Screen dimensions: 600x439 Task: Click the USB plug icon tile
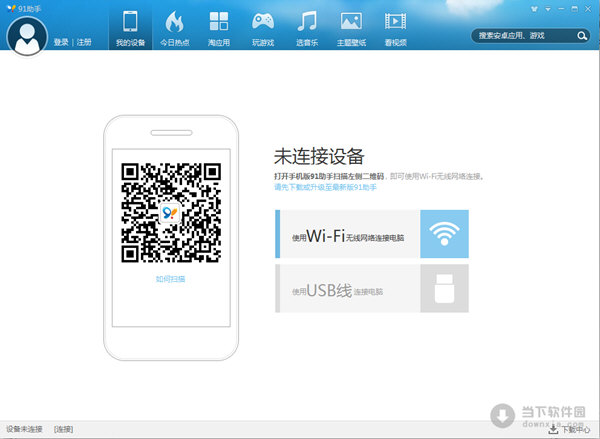(444, 288)
